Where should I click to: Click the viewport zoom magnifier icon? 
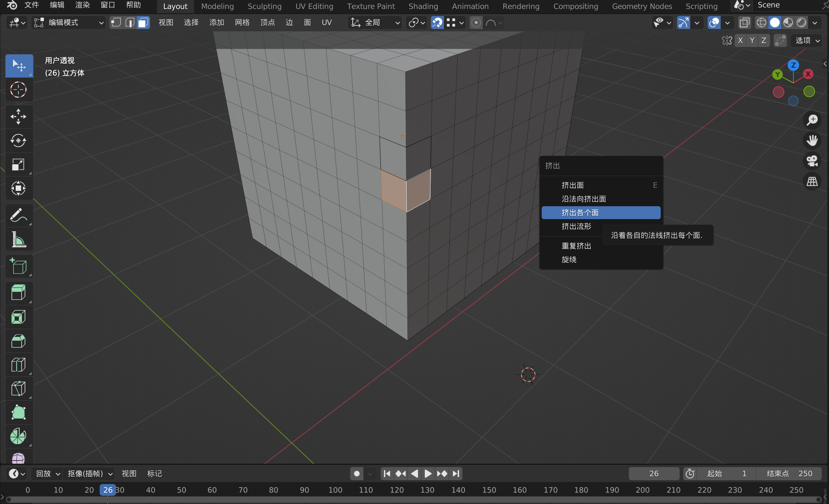click(x=812, y=120)
